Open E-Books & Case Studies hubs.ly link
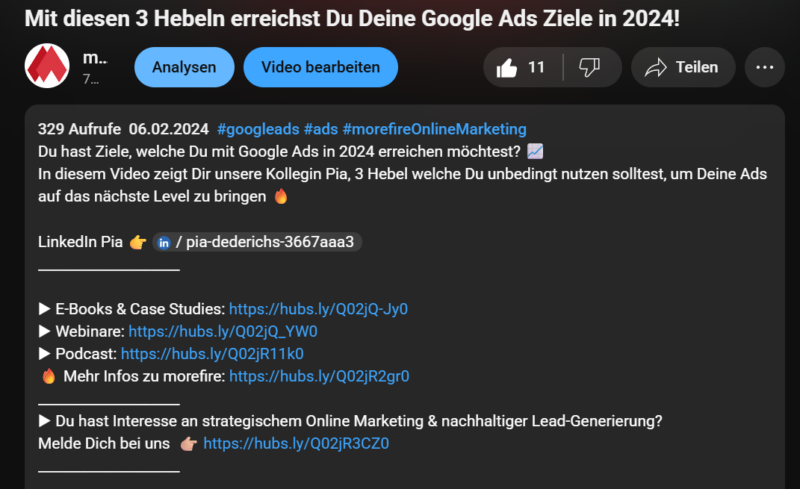800x489 pixels. click(x=318, y=309)
